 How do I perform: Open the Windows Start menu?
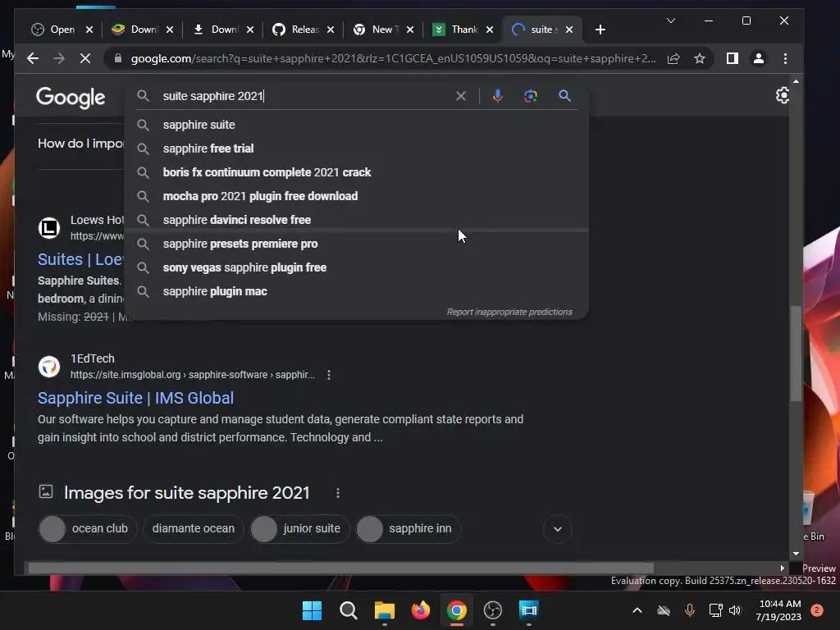(312, 610)
